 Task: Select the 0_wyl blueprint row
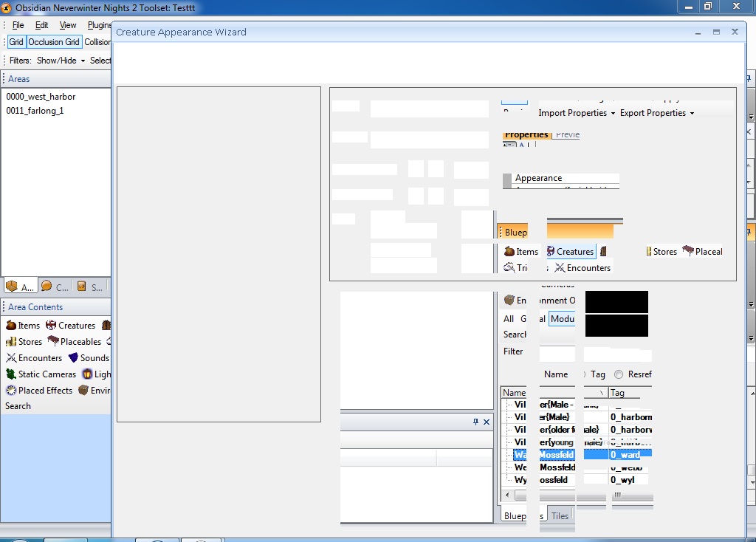[x=580, y=479]
